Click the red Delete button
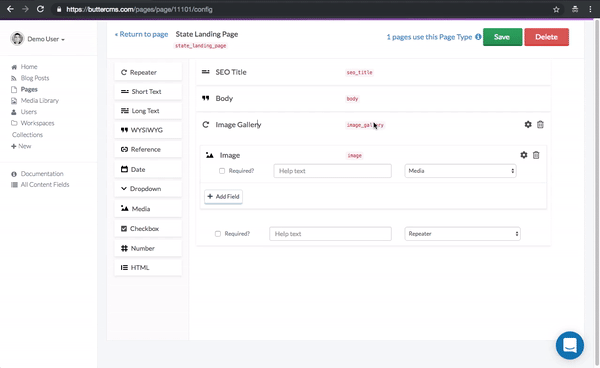The height and width of the screenshot is (368, 600). [546, 37]
